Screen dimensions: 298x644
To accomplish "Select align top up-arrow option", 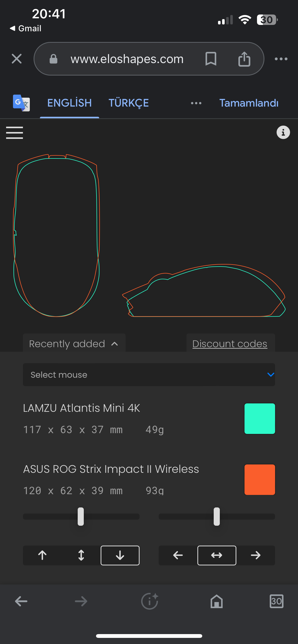I will [x=42, y=555].
